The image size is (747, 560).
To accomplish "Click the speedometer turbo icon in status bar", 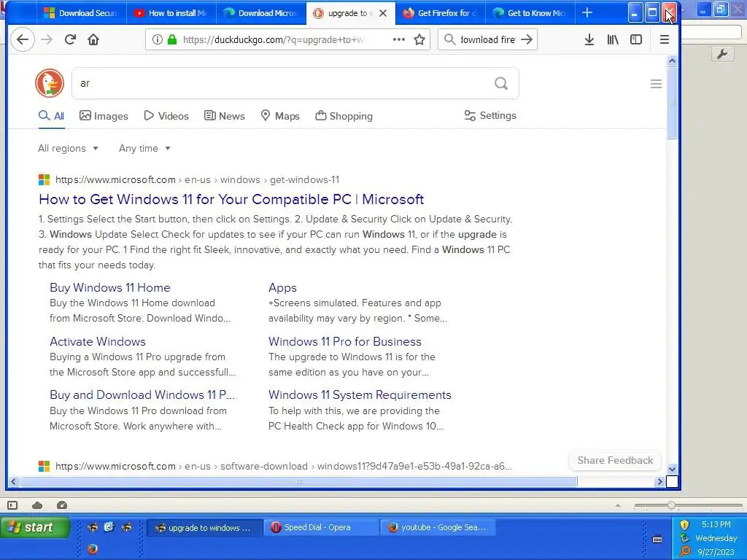I will pos(62,505).
